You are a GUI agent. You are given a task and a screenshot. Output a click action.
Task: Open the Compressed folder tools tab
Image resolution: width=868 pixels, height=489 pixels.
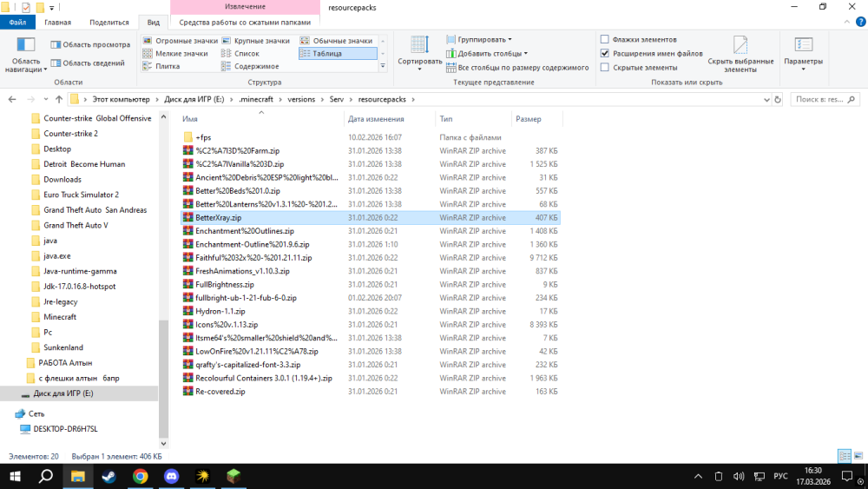click(x=245, y=23)
